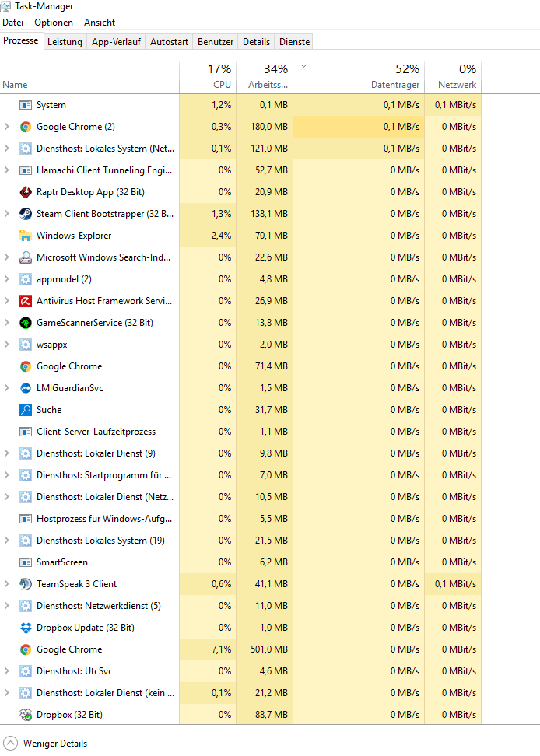Click the Antivirus Host Framework icon
The image size is (540, 756).
click(x=26, y=301)
